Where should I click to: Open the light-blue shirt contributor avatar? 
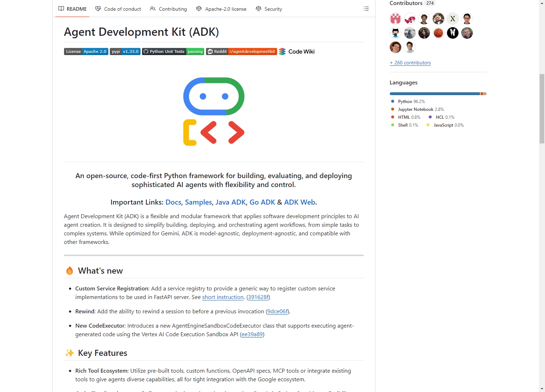[410, 47]
